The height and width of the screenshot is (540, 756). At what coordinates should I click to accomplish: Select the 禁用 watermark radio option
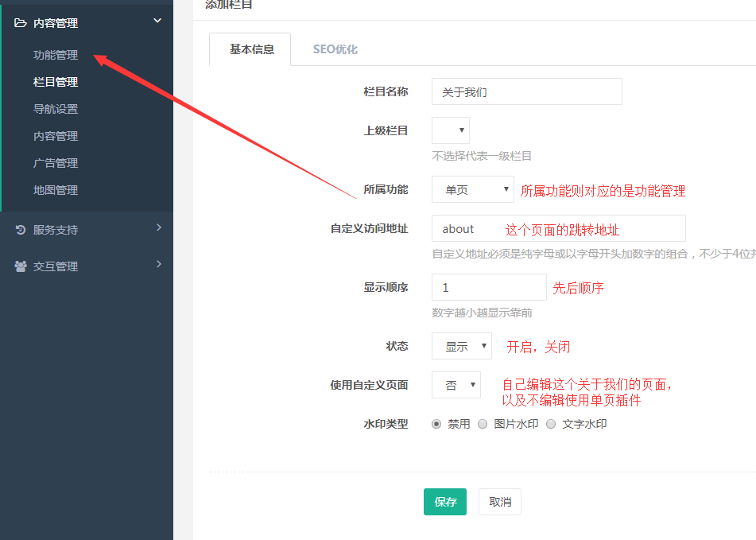click(x=436, y=424)
